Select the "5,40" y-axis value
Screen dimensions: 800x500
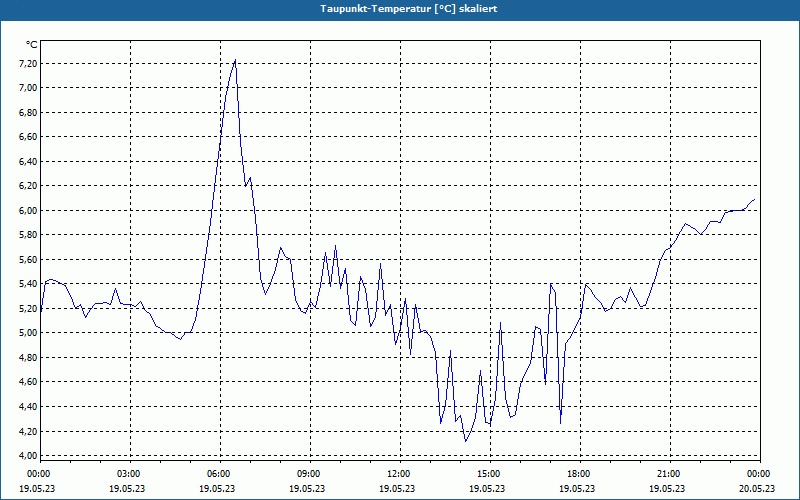point(28,284)
